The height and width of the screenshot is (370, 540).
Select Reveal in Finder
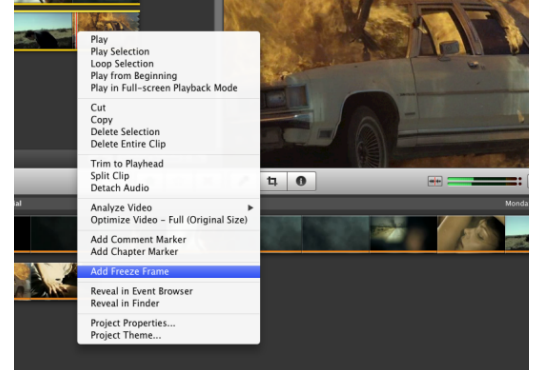point(168,303)
